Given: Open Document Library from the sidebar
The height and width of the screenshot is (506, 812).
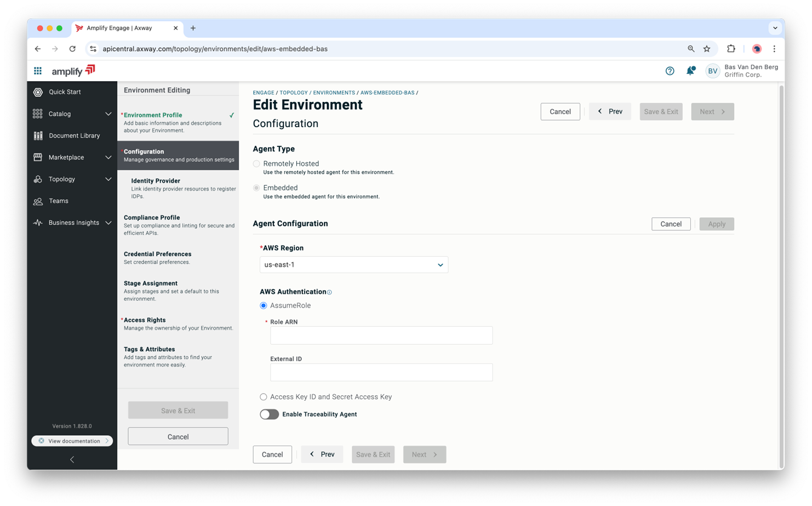Looking at the screenshot, I should click(74, 135).
